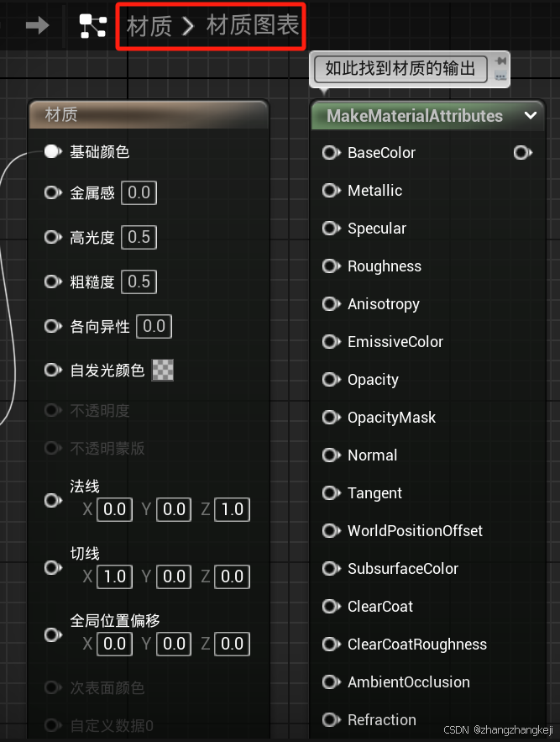Collapse the MakeMaterialAttributes node chevron

pos(531,115)
